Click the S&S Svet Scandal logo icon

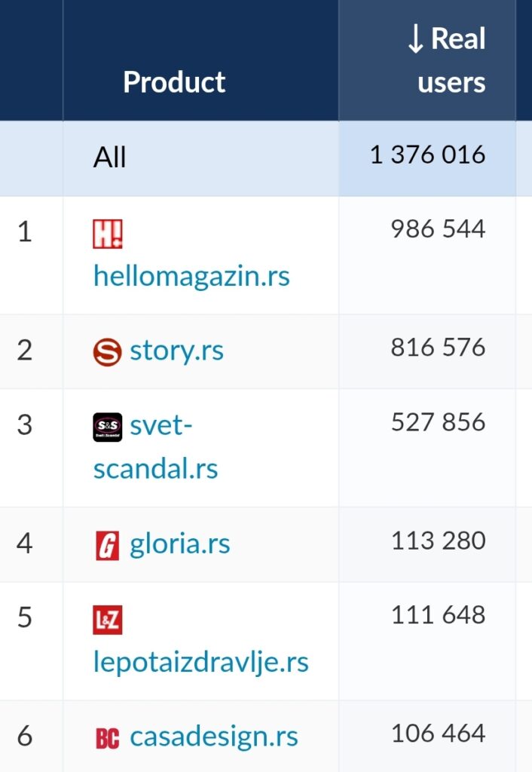107,427
